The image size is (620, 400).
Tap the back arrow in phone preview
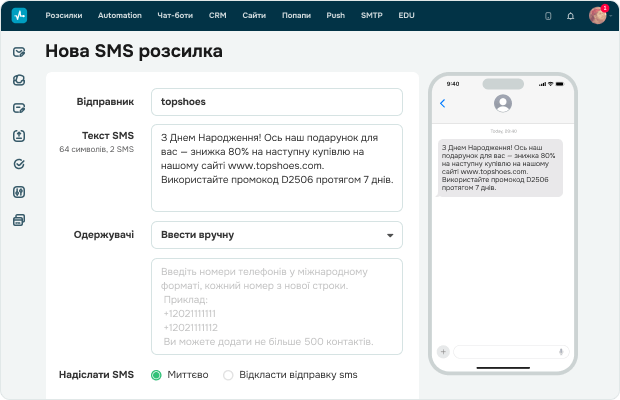click(443, 103)
